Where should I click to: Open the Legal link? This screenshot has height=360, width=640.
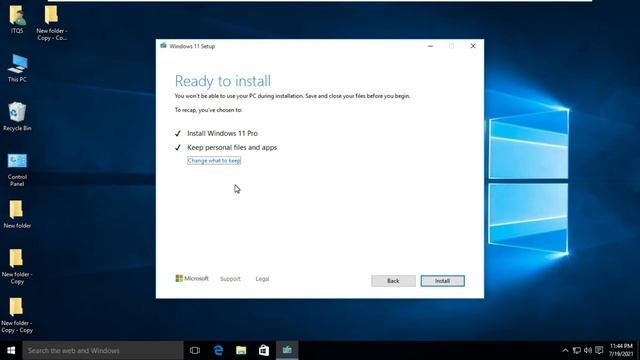262,279
